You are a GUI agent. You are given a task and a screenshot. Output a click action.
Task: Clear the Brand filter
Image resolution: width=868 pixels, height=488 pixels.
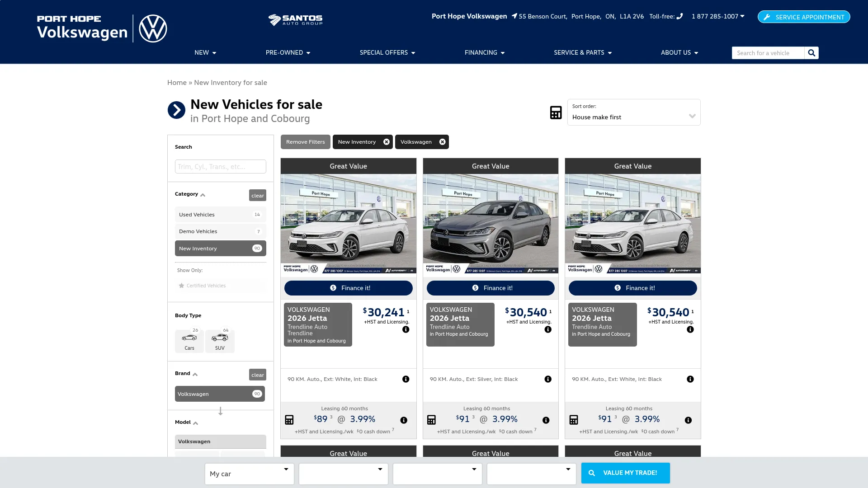[258, 375]
